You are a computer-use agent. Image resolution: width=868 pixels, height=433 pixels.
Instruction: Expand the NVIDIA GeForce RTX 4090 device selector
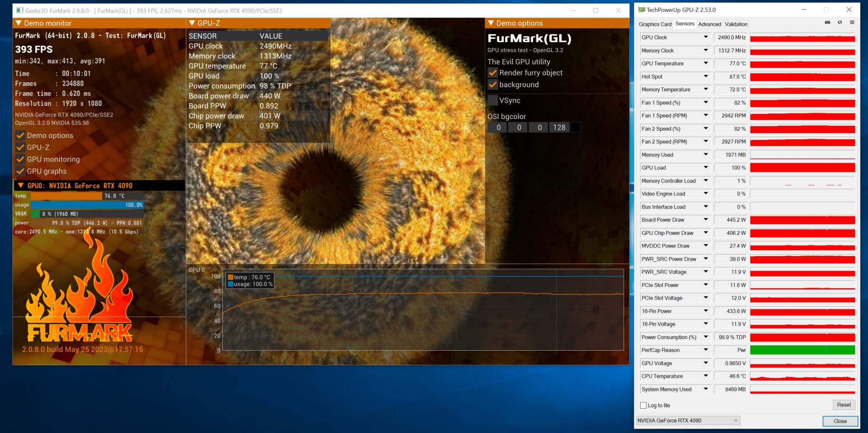coord(736,420)
